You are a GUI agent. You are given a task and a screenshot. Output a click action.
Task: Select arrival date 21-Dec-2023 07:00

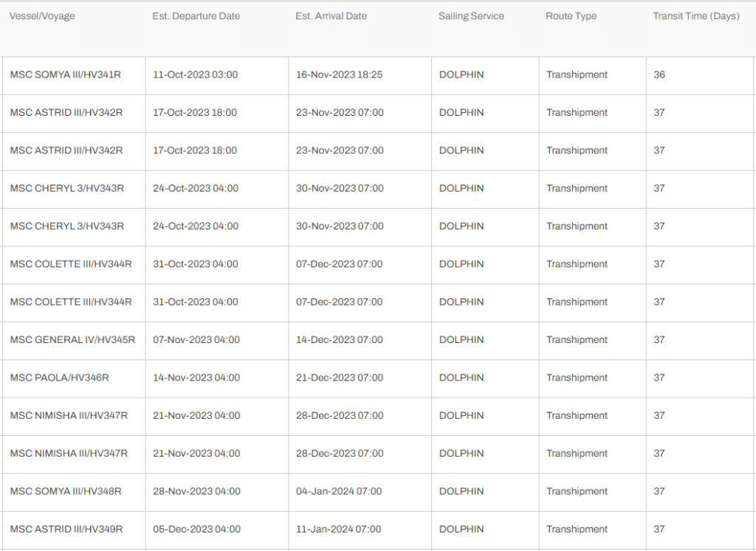[340, 378]
